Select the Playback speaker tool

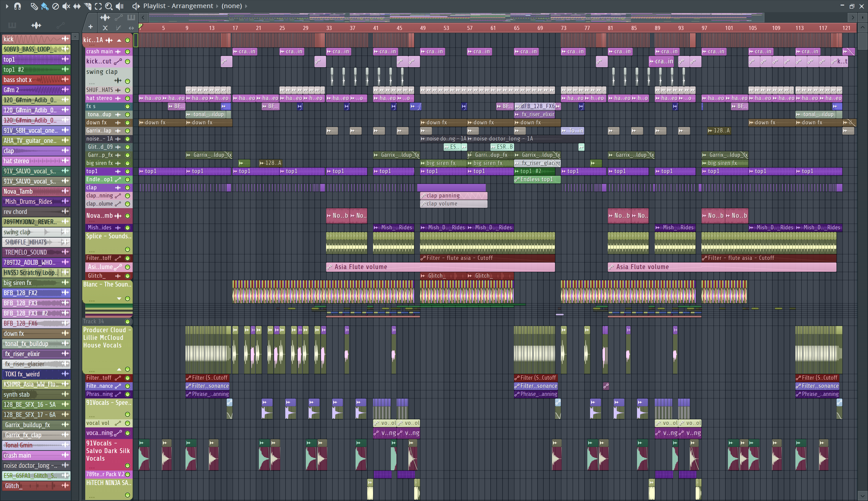coord(119,6)
